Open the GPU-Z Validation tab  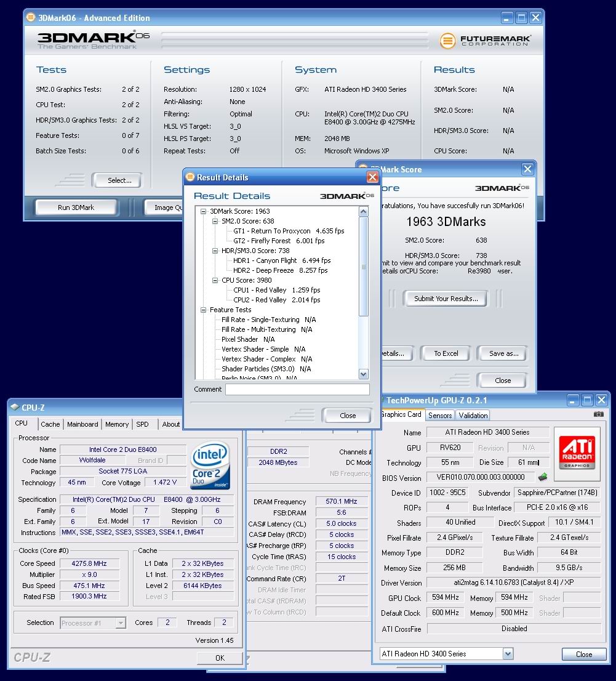(x=473, y=415)
